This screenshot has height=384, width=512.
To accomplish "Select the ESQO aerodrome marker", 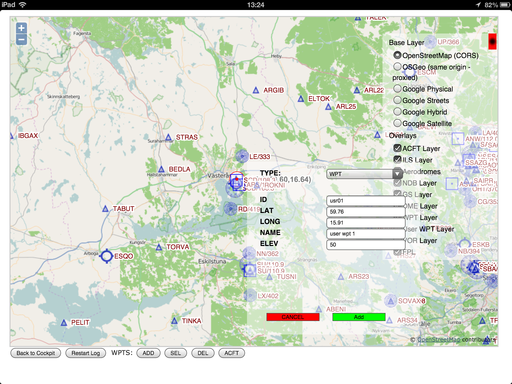I will pos(107,256).
